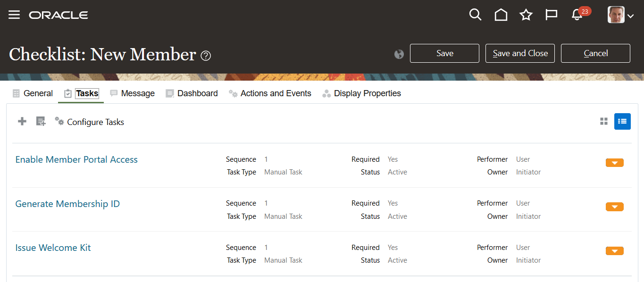View notifications bell with 23 badge
Image resolution: width=644 pixels, height=282 pixels.
coord(577,15)
